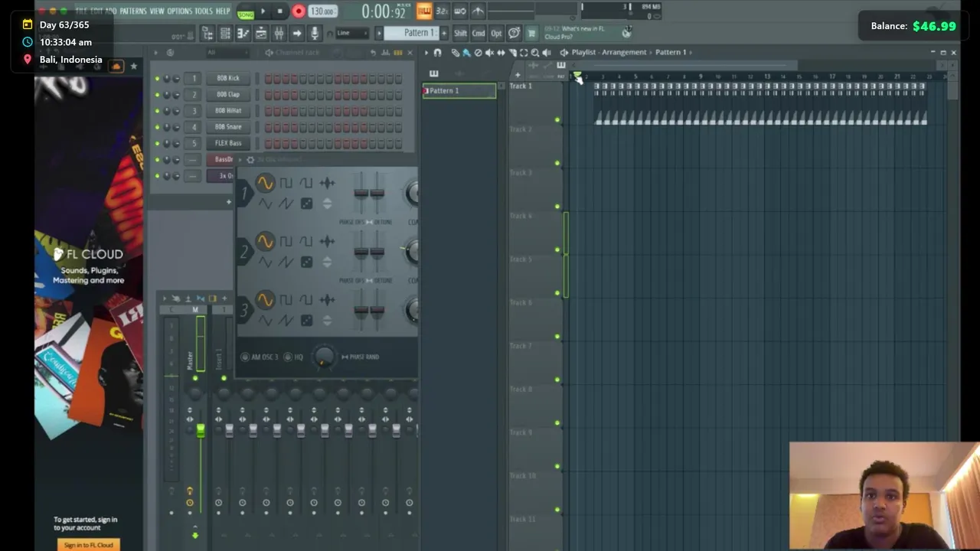
Task: Open the mixer track selector 3 for 808 HiHat
Action: [194, 111]
